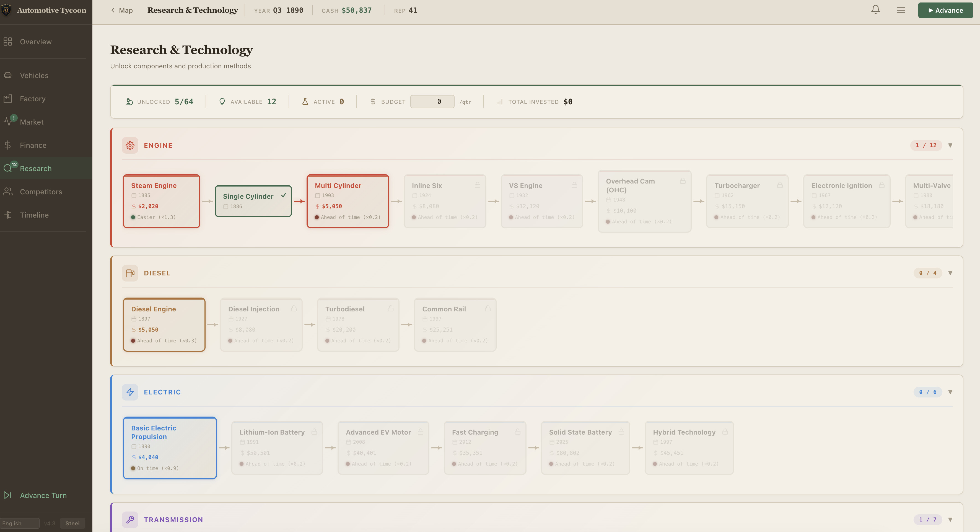Click the Overview grid icon in sidebar

8,42
